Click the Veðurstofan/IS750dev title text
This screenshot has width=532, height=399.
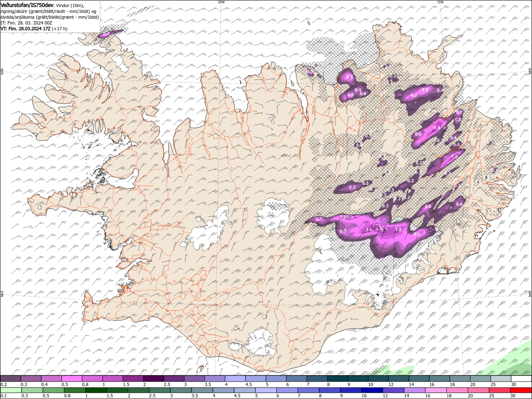click(x=27, y=5)
